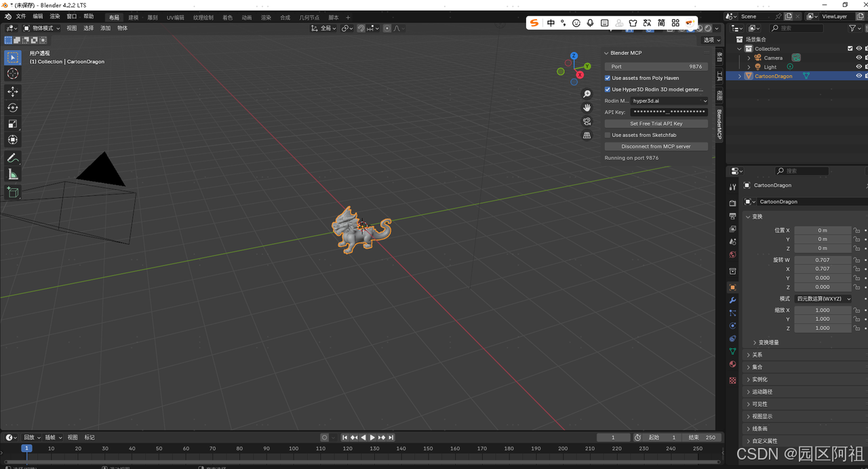Open the View Layer properties tab icon
Screen dimensions: 868x469
pyautogui.click(x=732, y=229)
